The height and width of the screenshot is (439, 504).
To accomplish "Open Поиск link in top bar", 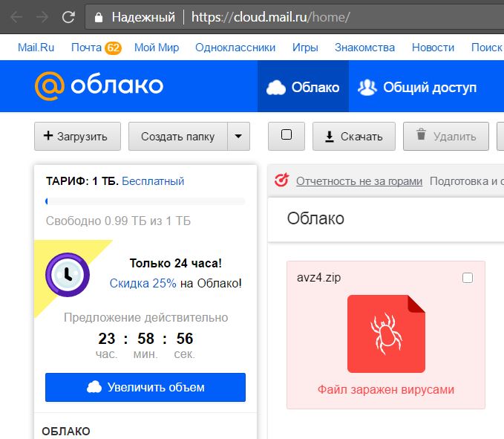I will 487,48.
